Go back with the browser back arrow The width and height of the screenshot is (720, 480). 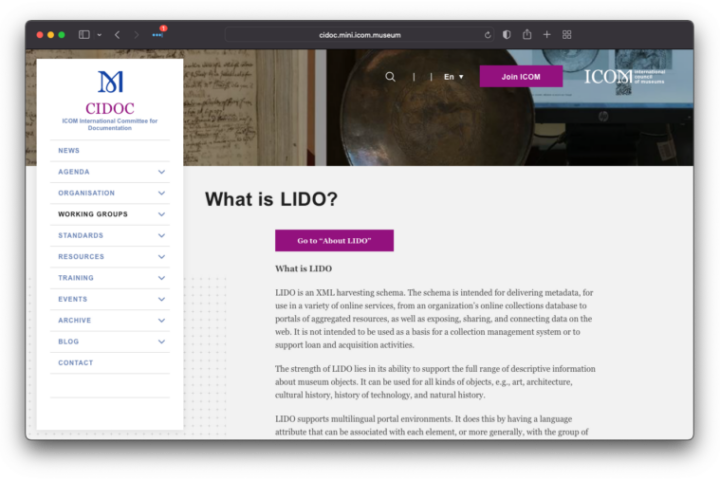[117, 35]
